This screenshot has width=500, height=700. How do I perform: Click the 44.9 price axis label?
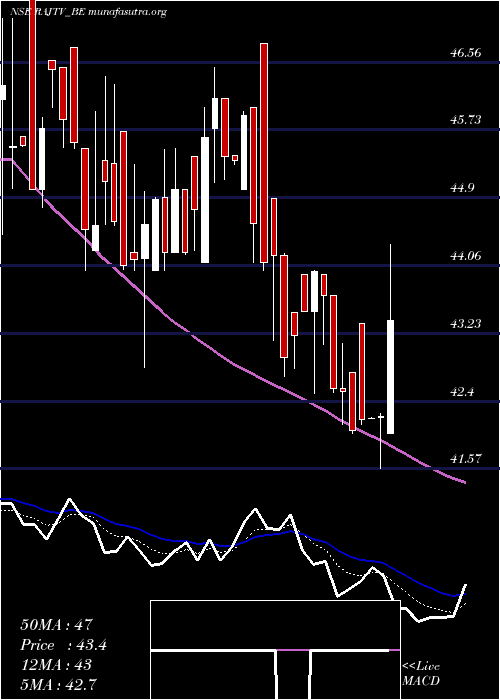point(462,188)
